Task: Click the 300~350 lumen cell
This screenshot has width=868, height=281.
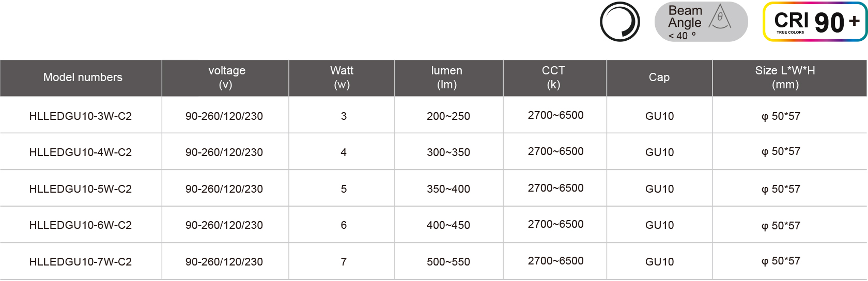Action: [448, 152]
